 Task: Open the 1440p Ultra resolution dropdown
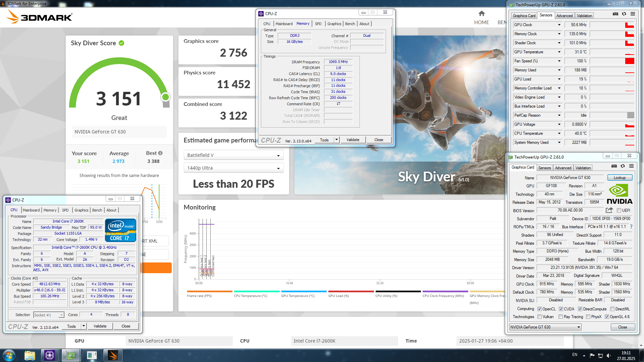[233, 168]
